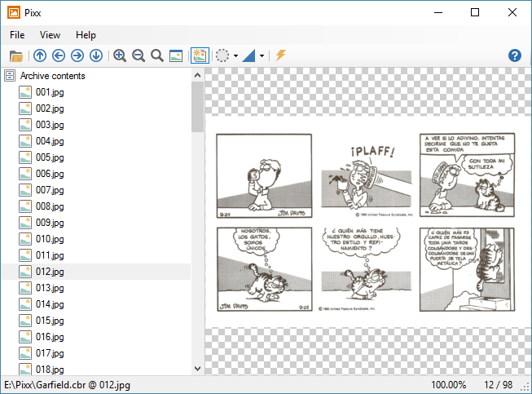Click the archive list scrollbar up arrow
The width and height of the screenshot is (532, 394).
pos(197,75)
